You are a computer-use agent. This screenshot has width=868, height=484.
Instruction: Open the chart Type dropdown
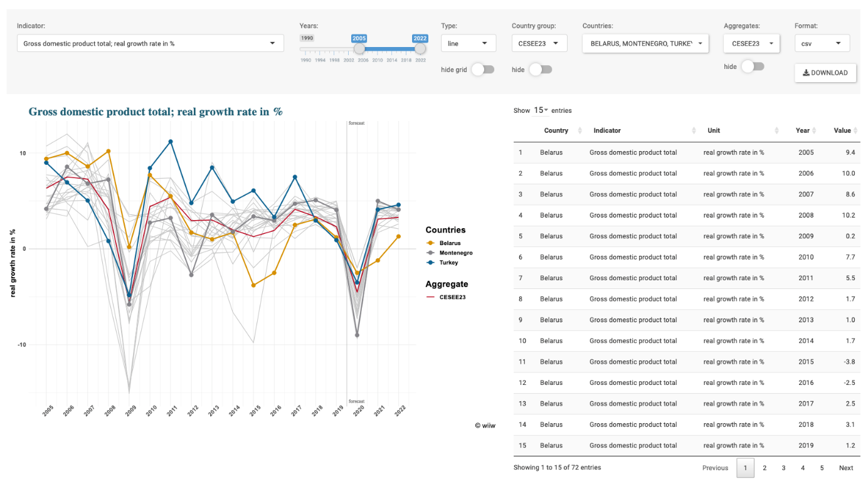click(x=468, y=43)
